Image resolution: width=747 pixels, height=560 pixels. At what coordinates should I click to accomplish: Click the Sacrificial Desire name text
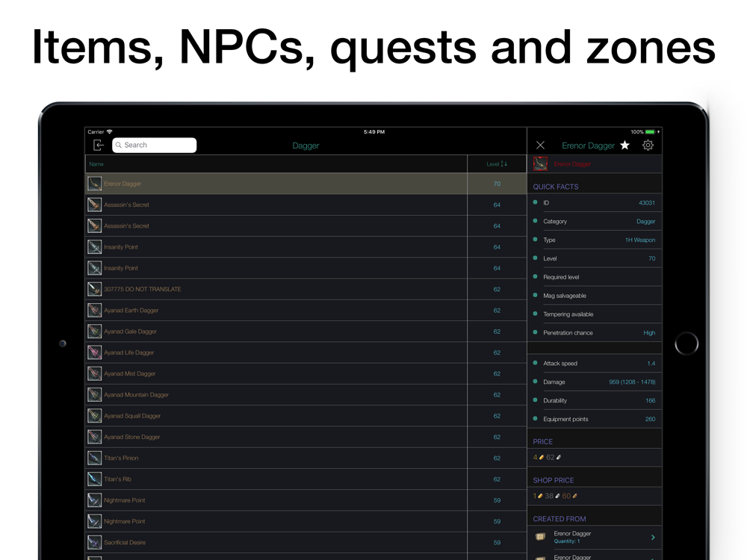point(125,542)
